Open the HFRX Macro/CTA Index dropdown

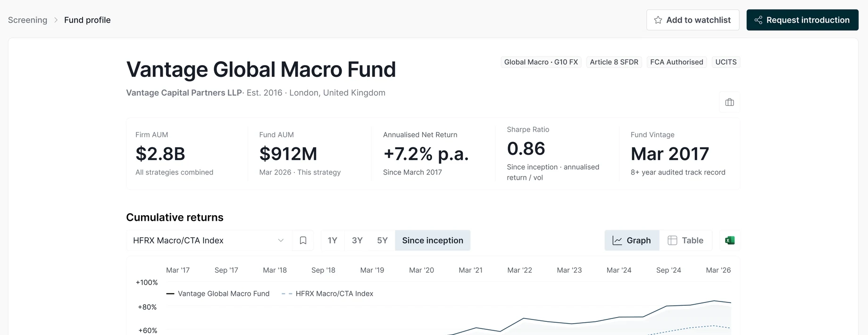click(x=209, y=241)
